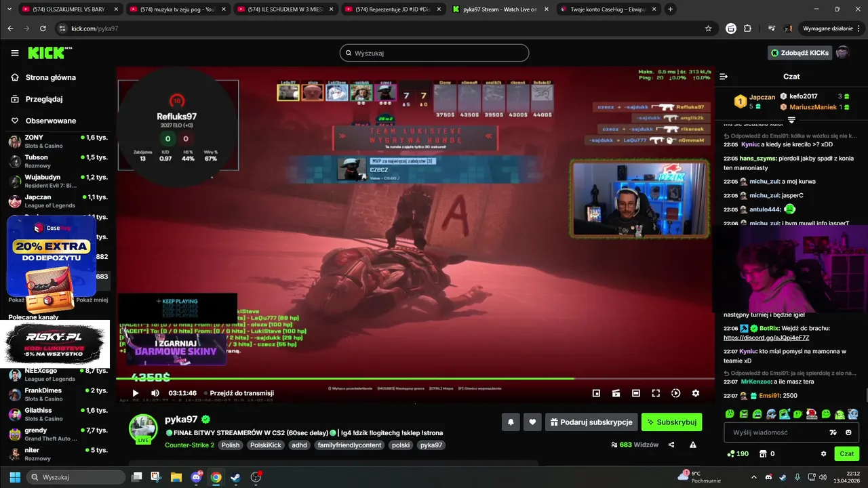Open the 7TV emote picker icon

click(833, 432)
